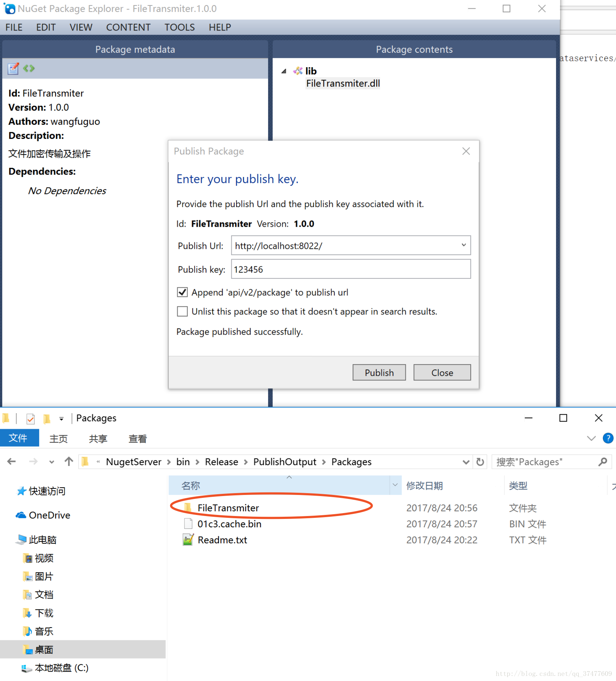The image size is (616, 681).
Task: Expand the Explorer ribbon chevron
Action: [x=591, y=438]
